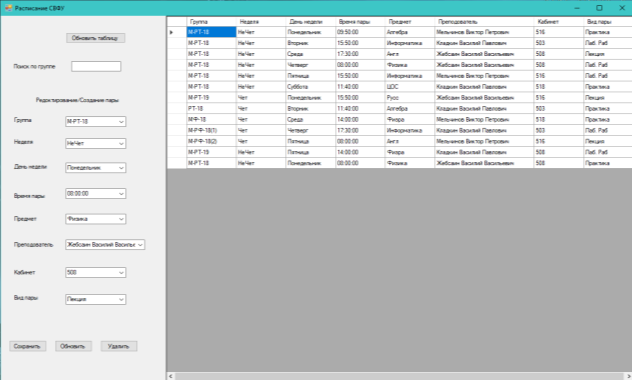Image resolution: width=632 pixels, height=380 pixels.
Task: Click «14:00:00» in the МФ-18 row
Action: [360, 119]
